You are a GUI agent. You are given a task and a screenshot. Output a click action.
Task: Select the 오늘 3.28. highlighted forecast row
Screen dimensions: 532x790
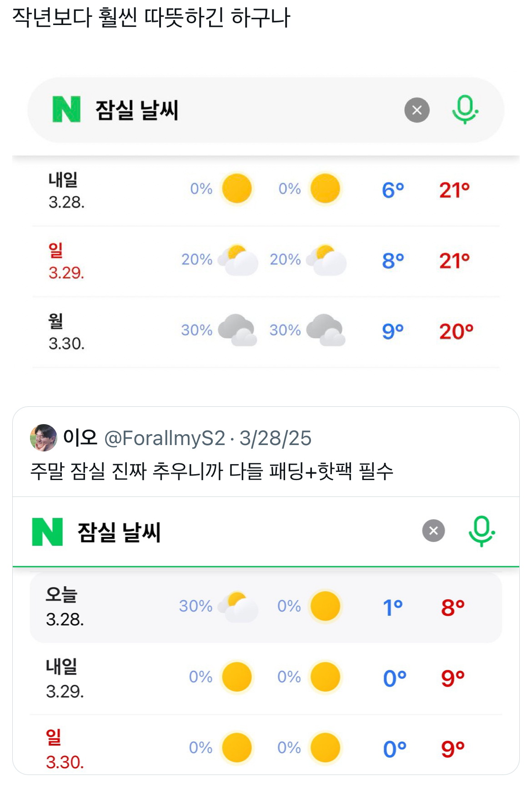coord(266,607)
